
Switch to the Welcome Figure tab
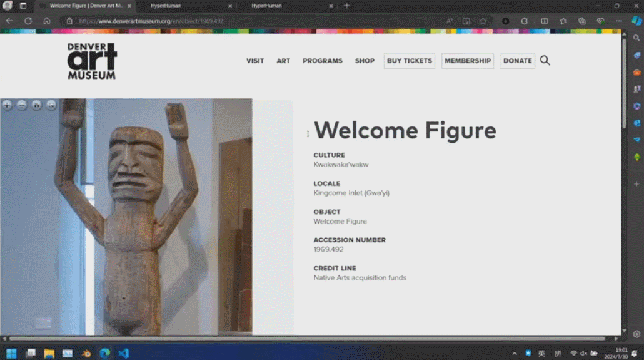click(x=86, y=6)
